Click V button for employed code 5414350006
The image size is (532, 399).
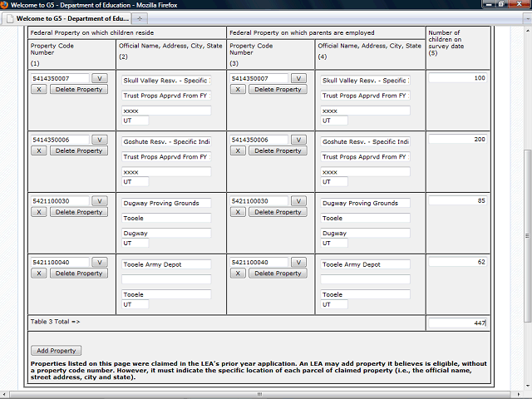tap(298, 140)
